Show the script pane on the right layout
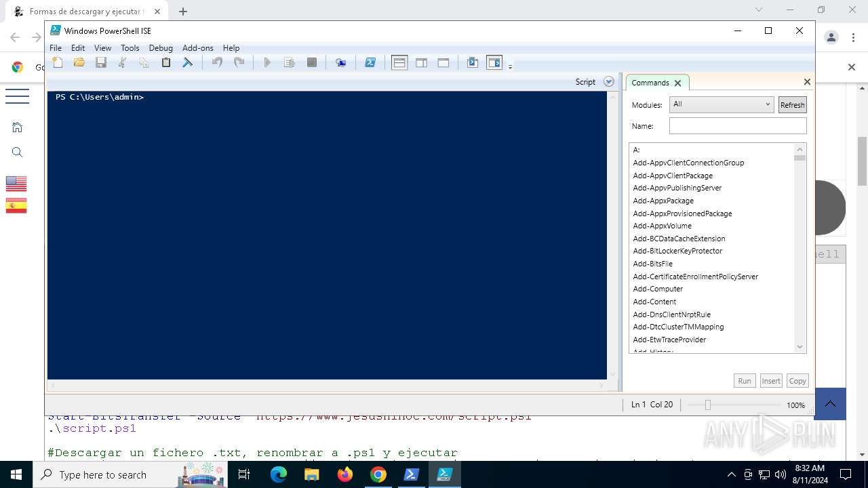 tap(421, 62)
